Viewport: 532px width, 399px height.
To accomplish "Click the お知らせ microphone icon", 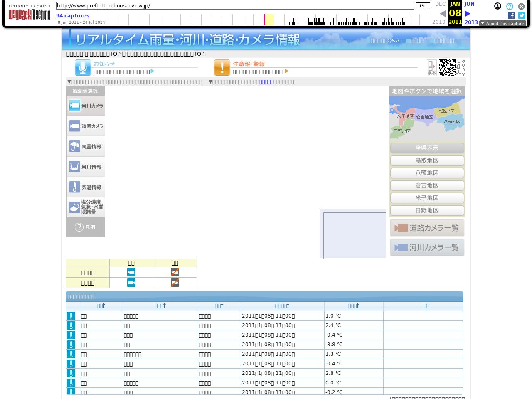I will tap(83, 68).
